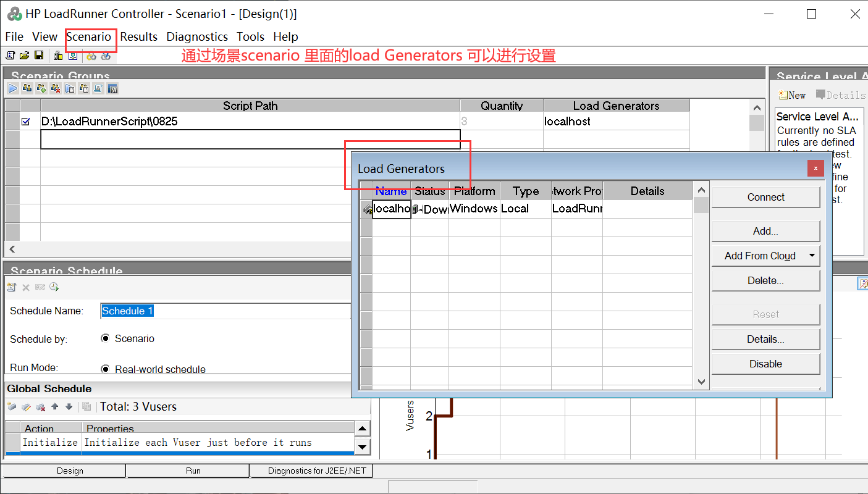
Task: Open the Help menu
Action: [285, 37]
